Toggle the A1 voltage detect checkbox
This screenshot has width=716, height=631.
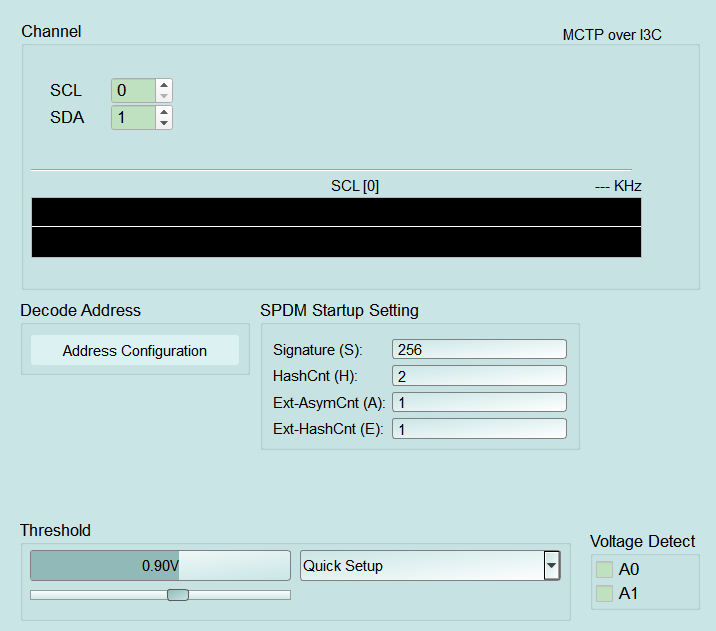coord(604,594)
